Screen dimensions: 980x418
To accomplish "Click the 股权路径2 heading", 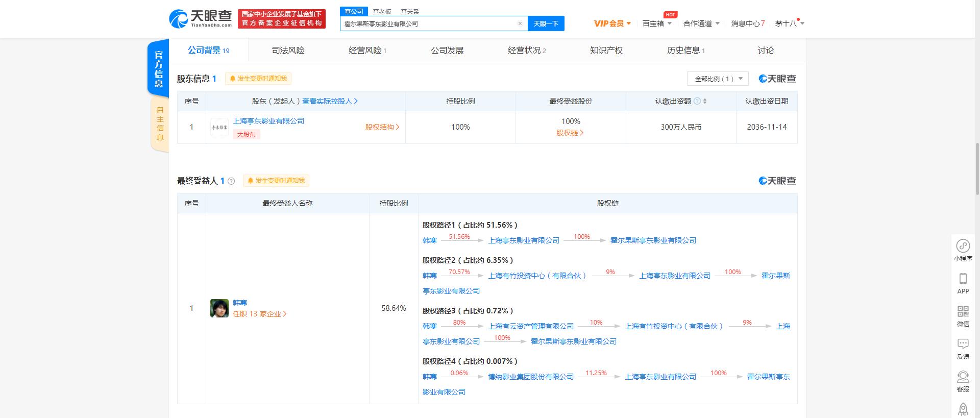I will (x=468, y=260).
